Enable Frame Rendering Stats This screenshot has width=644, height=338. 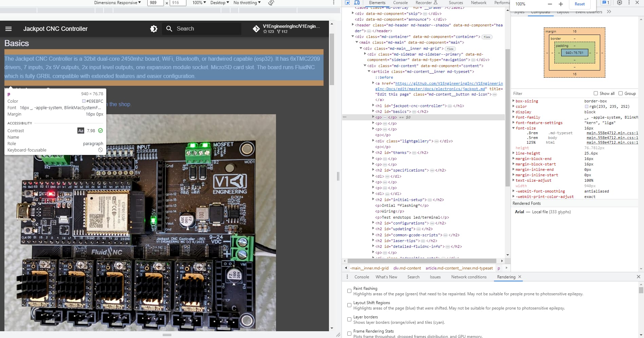(x=349, y=334)
